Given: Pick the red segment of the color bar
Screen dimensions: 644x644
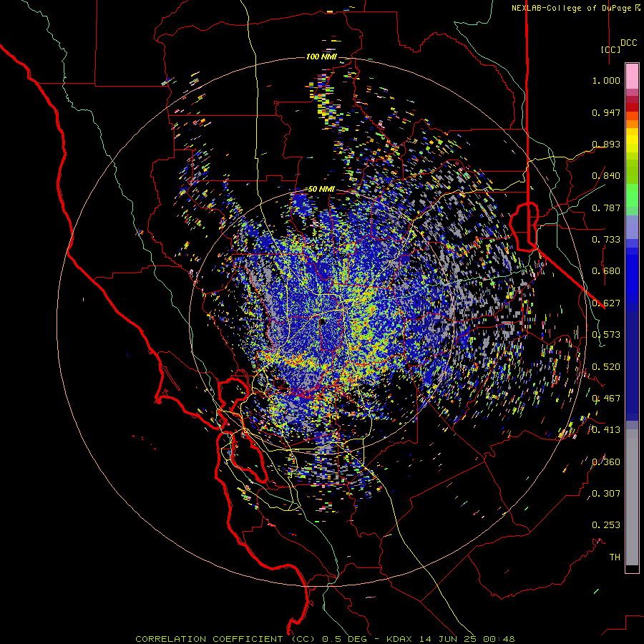Looking at the screenshot, I should (x=632, y=107).
